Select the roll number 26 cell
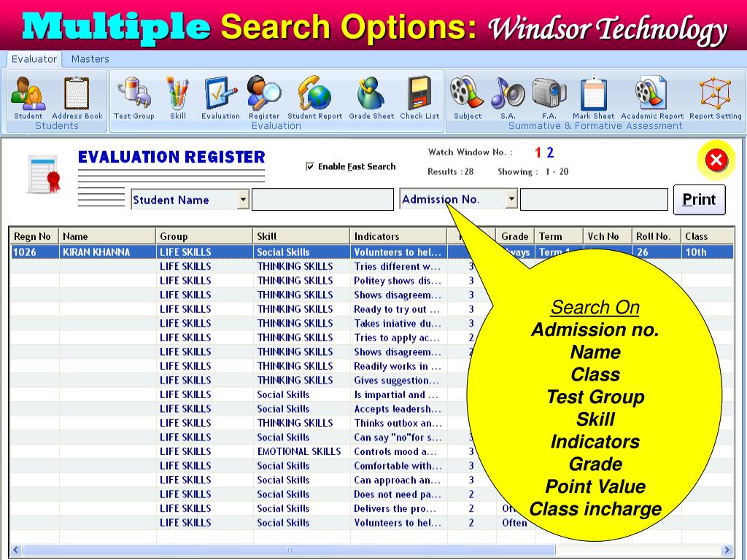This screenshot has width=747, height=560. 656,252
